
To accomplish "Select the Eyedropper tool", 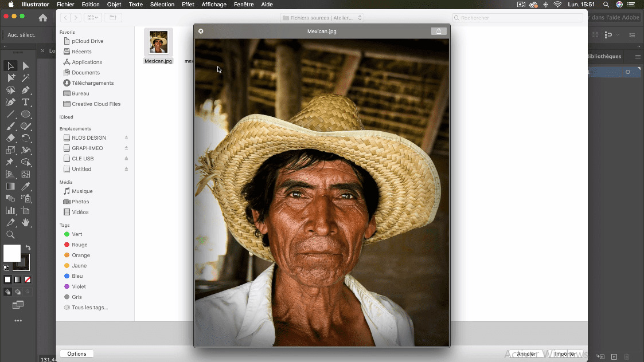I will pos(25,186).
